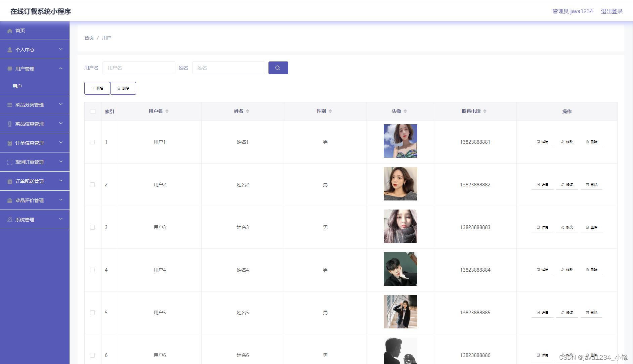Check the checkbox for row 用户1
Screen dimensions: 633x364
click(x=92, y=142)
